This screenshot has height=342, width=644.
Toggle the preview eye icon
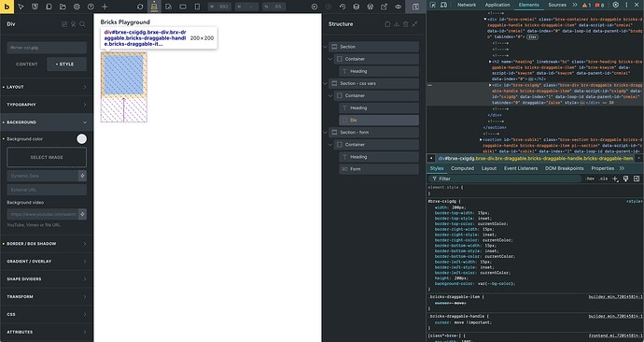pyautogui.click(x=398, y=7)
